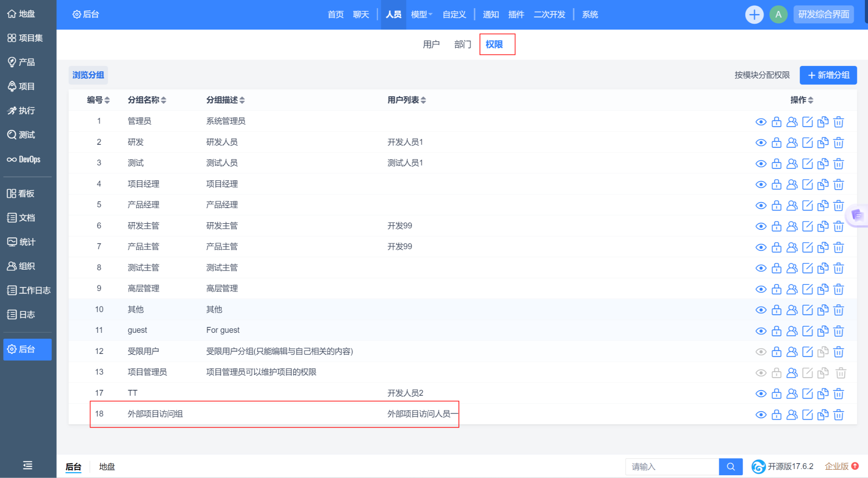
Task: Click the eye icon for 高层管理 group
Action: click(x=761, y=289)
